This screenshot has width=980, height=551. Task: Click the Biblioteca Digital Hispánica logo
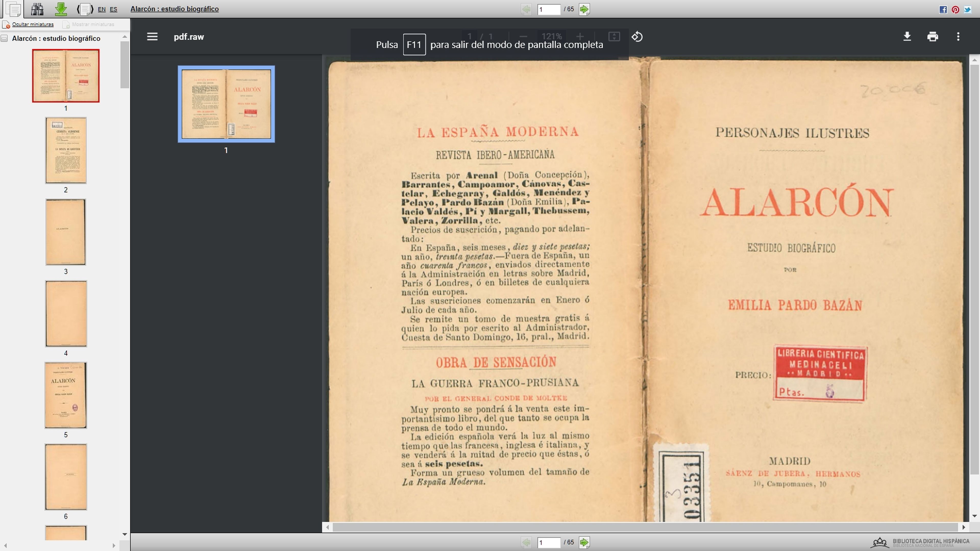[920, 542]
